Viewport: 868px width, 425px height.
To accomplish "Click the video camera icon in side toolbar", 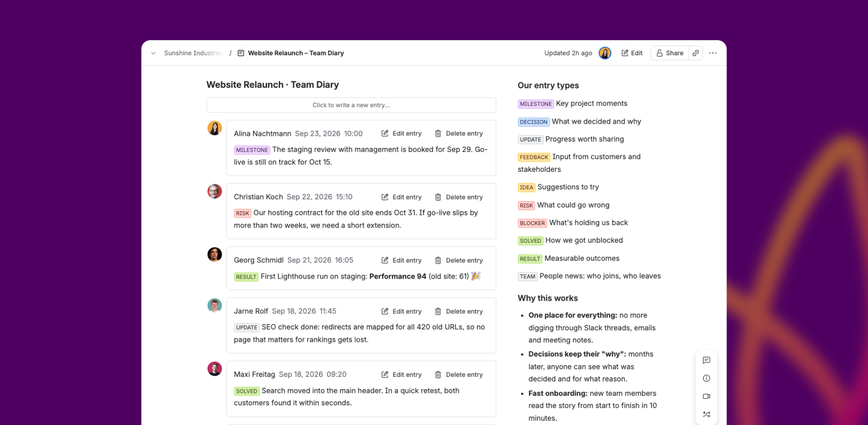I will tap(706, 396).
